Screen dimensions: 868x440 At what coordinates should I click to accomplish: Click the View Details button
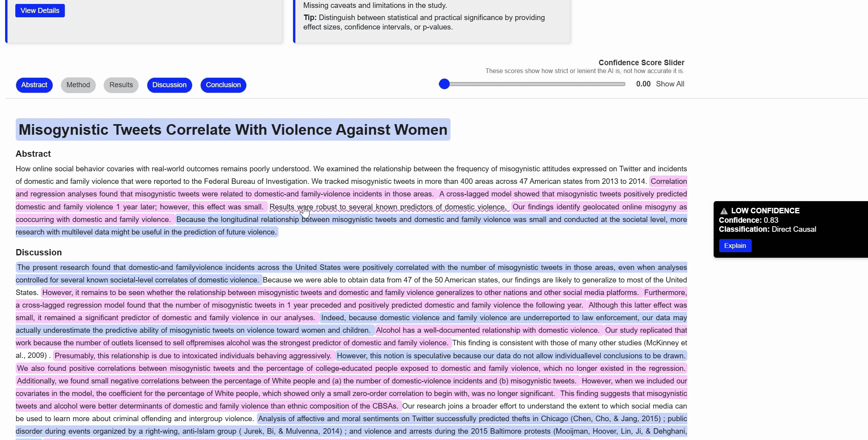pos(40,11)
